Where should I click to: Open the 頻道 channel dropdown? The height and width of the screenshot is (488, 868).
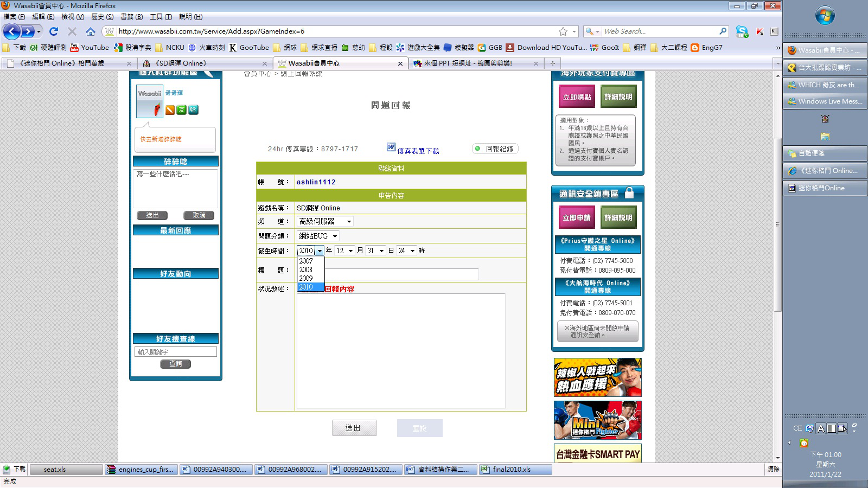pyautogui.click(x=325, y=221)
